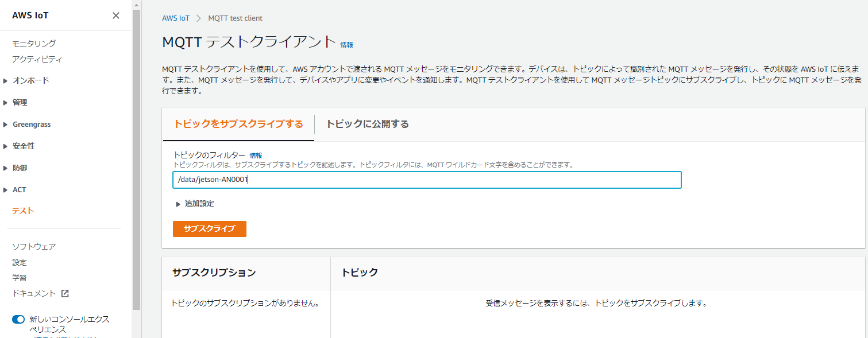Open 設定 in sidebar

pyautogui.click(x=20, y=262)
